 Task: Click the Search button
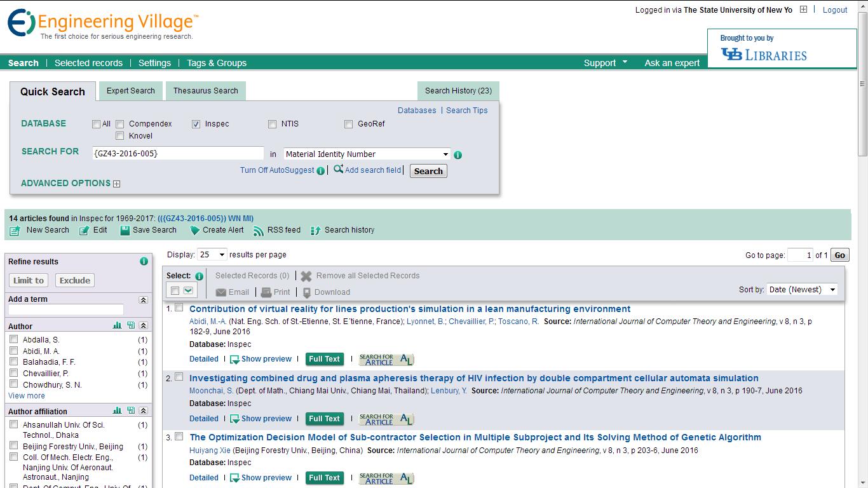[428, 171]
